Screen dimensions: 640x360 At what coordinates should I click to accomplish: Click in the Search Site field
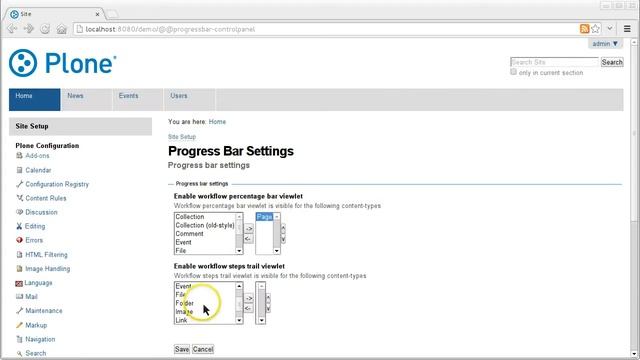click(x=554, y=62)
